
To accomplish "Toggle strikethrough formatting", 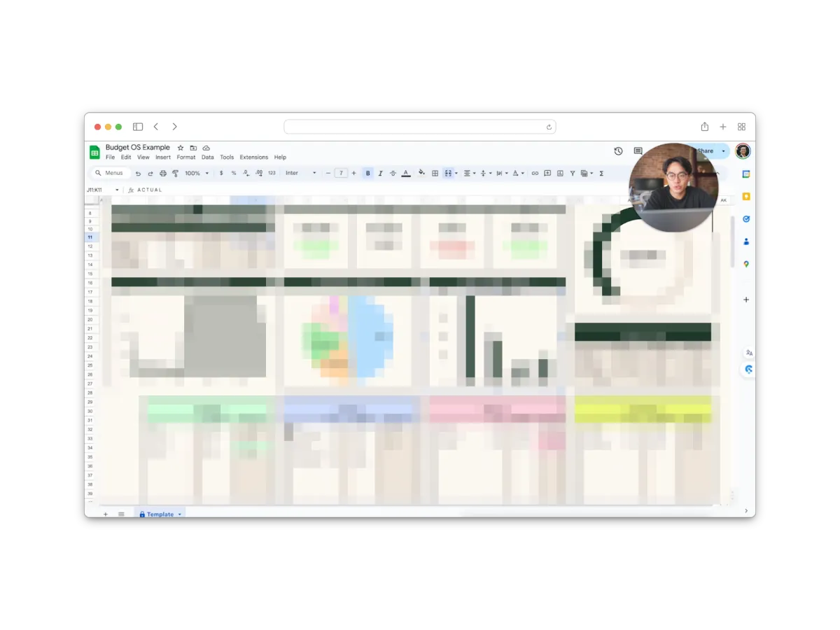I will point(393,173).
